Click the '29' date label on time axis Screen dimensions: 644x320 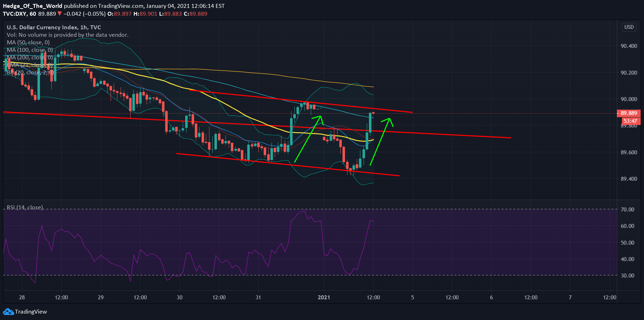[101, 297]
